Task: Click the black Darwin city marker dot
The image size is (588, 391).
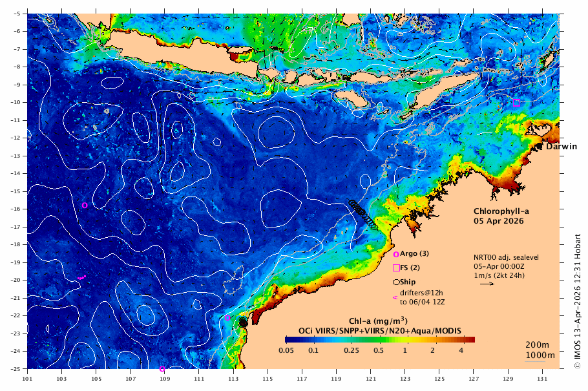Action: click(540, 146)
